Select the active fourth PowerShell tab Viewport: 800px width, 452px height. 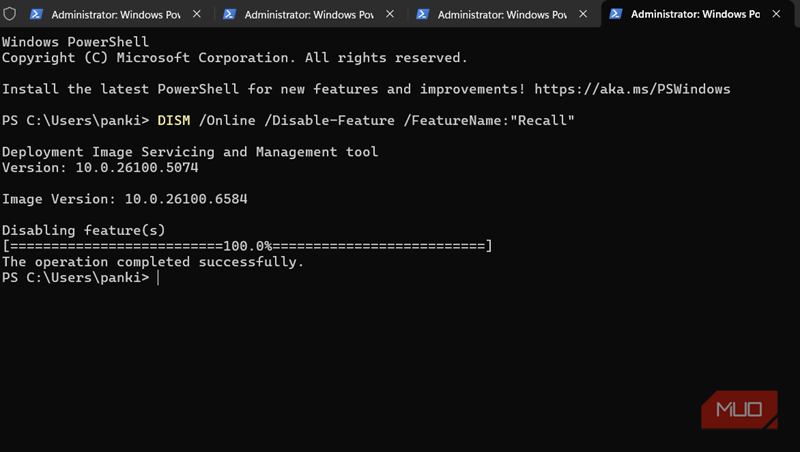pyautogui.click(x=695, y=14)
